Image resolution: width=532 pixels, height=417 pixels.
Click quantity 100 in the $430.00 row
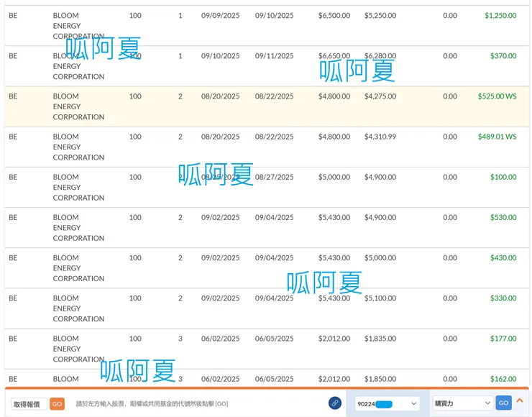[135, 258]
